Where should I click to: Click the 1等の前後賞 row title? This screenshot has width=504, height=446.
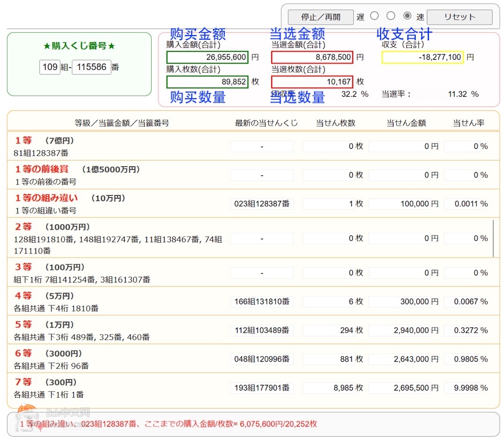pos(77,169)
